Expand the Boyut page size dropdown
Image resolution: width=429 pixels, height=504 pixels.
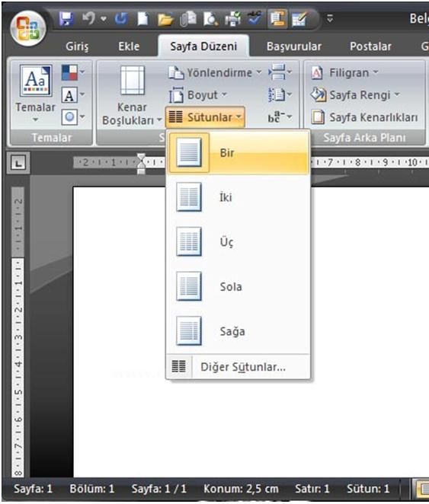pyautogui.click(x=198, y=95)
